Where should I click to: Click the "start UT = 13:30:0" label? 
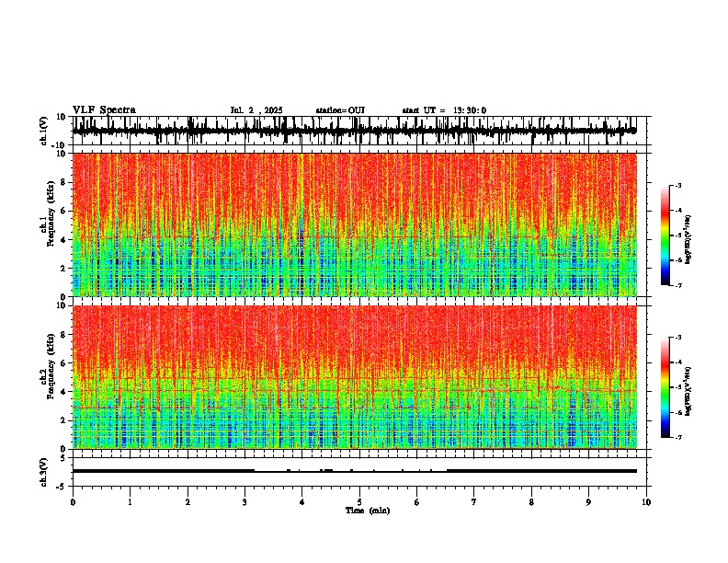pyautogui.click(x=444, y=110)
